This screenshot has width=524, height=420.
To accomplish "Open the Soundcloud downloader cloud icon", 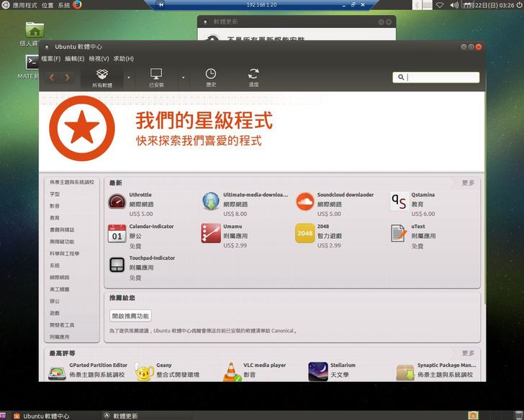I will click(x=304, y=201).
